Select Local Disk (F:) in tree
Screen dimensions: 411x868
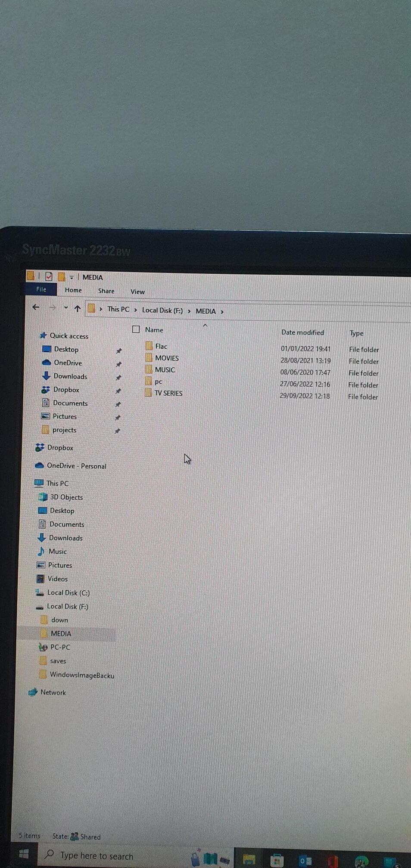(x=67, y=606)
